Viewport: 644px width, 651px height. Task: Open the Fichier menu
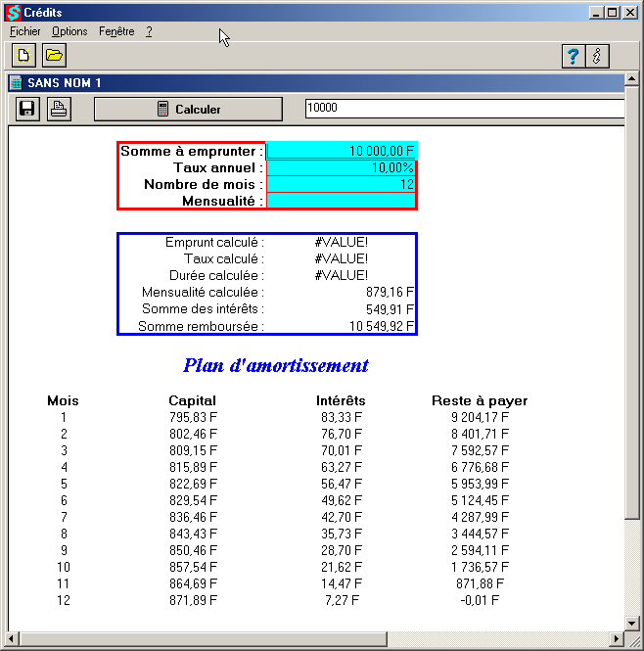(24, 31)
